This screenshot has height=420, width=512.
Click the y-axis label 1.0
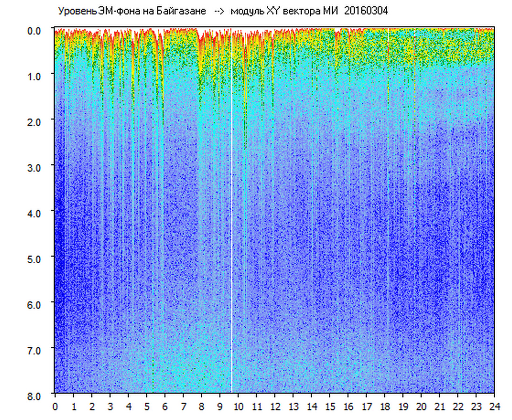point(36,76)
